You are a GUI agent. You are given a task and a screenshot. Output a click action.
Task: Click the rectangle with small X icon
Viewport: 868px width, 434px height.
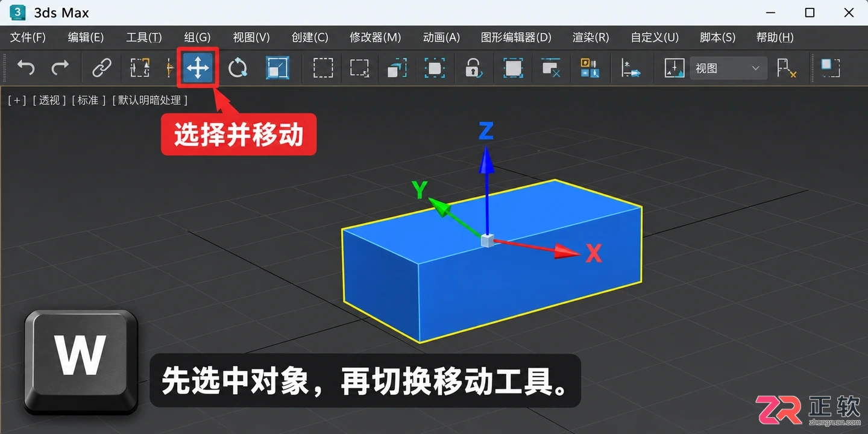[551, 68]
